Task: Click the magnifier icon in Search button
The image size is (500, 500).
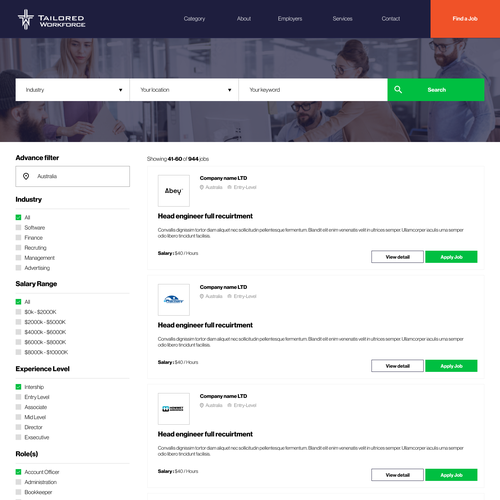Action: tap(398, 90)
